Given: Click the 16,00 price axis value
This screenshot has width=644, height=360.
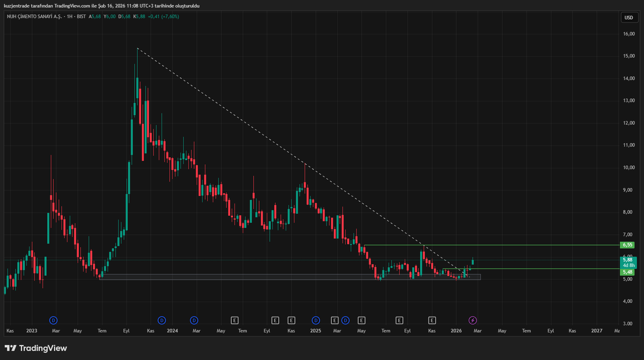Looking at the screenshot, I should tap(628, 34).
